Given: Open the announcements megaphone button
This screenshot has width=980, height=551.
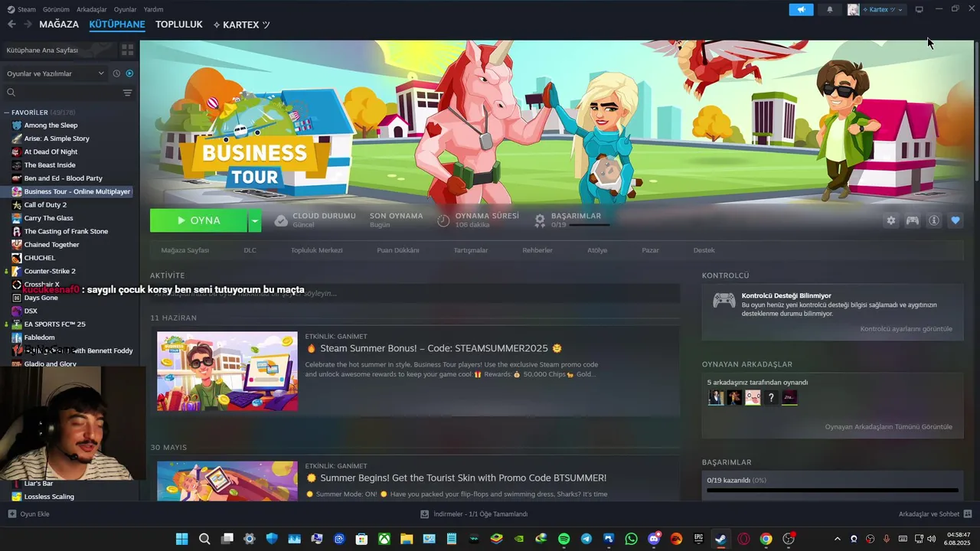Looking at the screenshot, I should click(x=801, y=9).
